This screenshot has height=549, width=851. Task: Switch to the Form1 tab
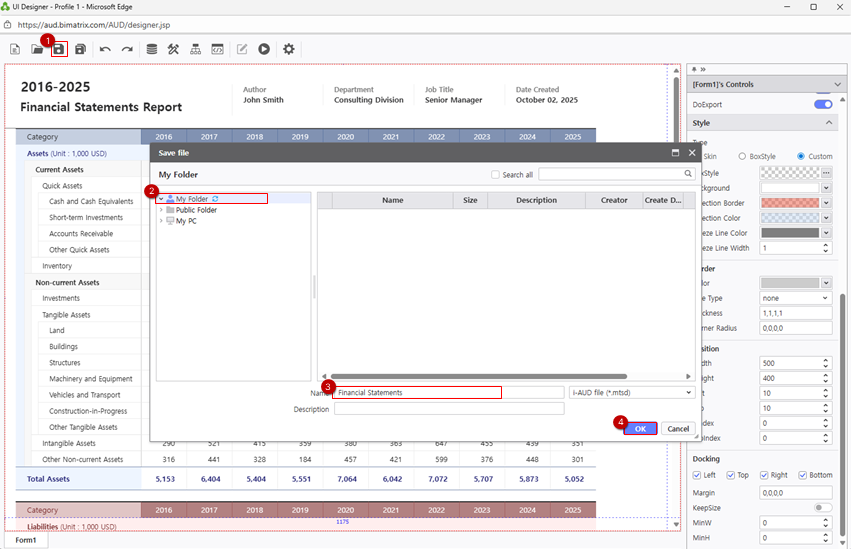pos(26,540)
